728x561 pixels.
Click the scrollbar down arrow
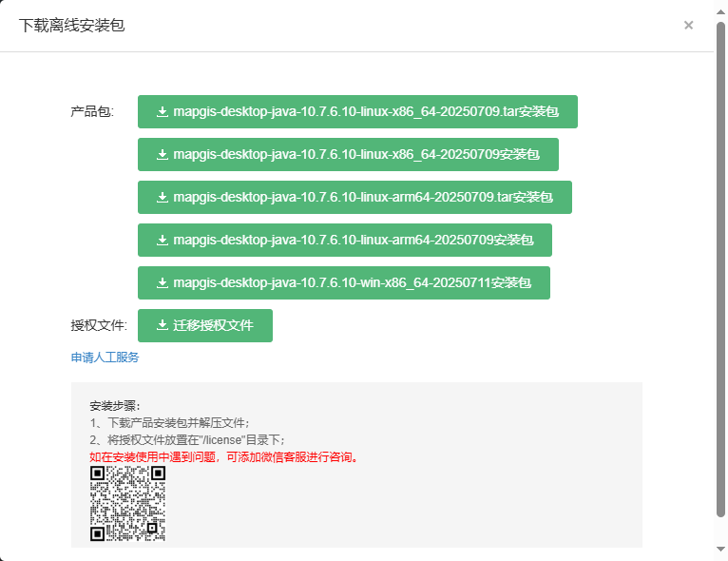720,550
